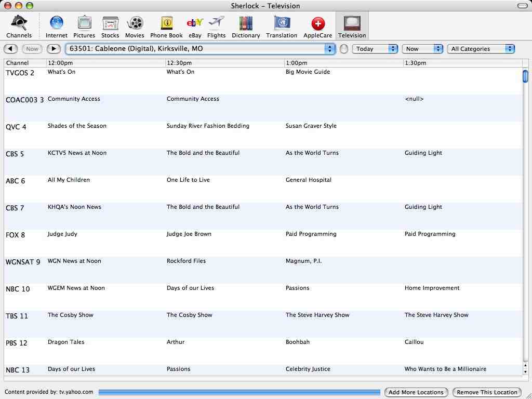Select WGEM News at Noon listing
This screenshot has height=399, width=532.
click(x=76, y=288)
